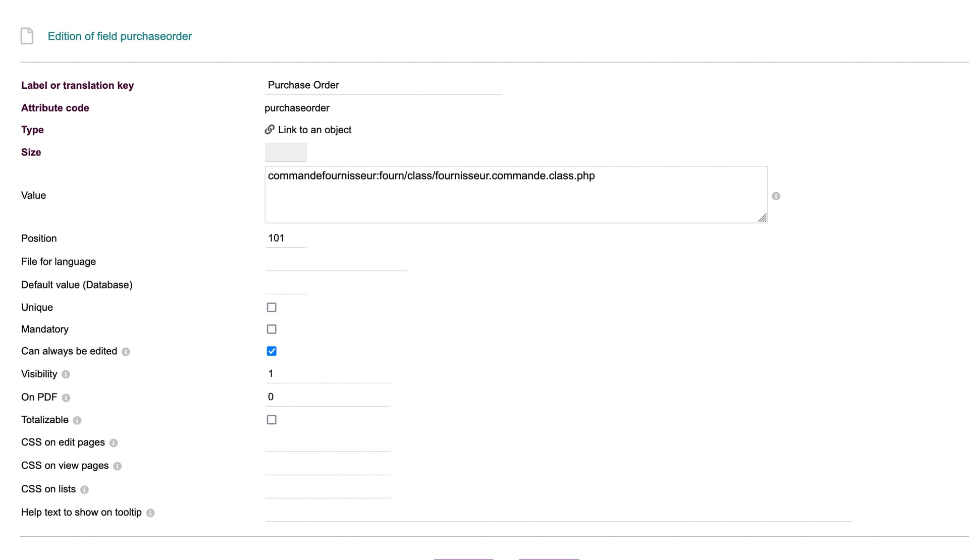Image resolution: width=969 pixels, height=560 pixels.
Task: Click the Totalizable help info icon
Action: coord(77,420)
